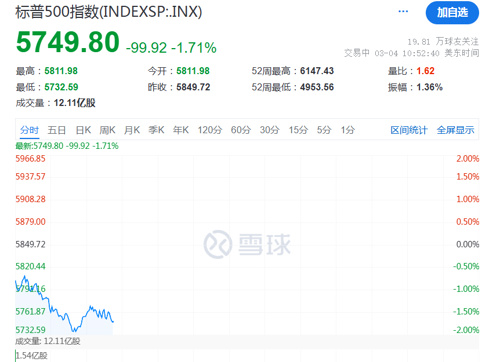Select the 月K monthly chart tab
Viewport: 500px width, 362px height.
pos(132,130)
